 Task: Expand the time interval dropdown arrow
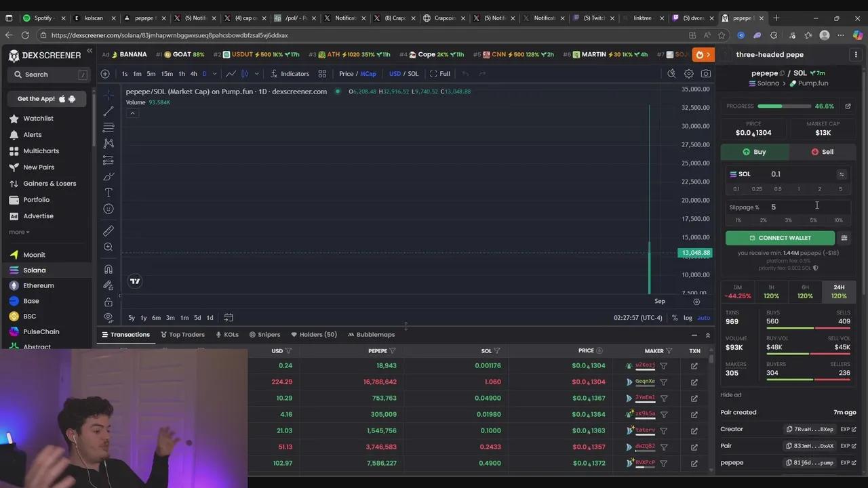tap(215, 74)
